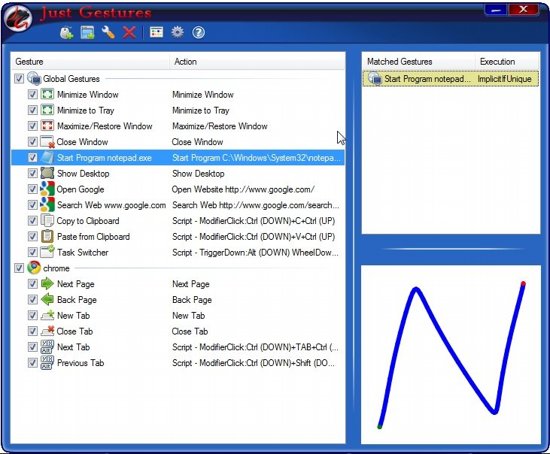The width and height of the screenshot is (550, 454).
Task: Click the add application group toolbar icon
Action: (87, 33)
